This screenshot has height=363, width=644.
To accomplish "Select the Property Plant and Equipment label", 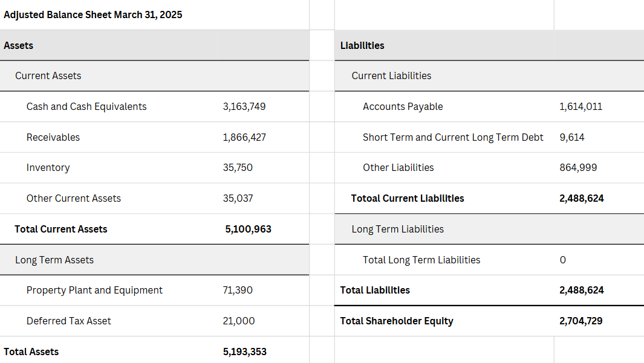I will (94, 290).
